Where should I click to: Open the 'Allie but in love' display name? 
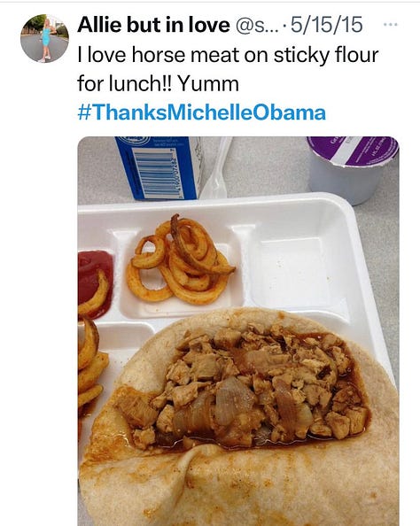154,25
